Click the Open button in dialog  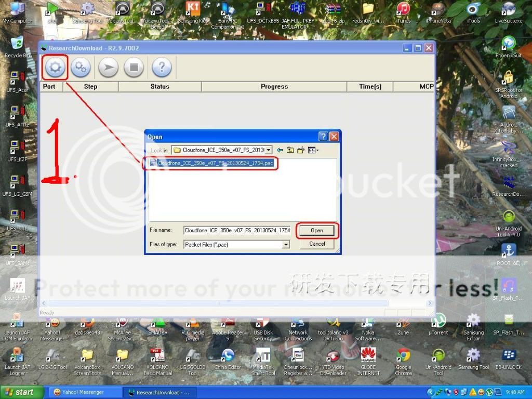click(317, 230)
